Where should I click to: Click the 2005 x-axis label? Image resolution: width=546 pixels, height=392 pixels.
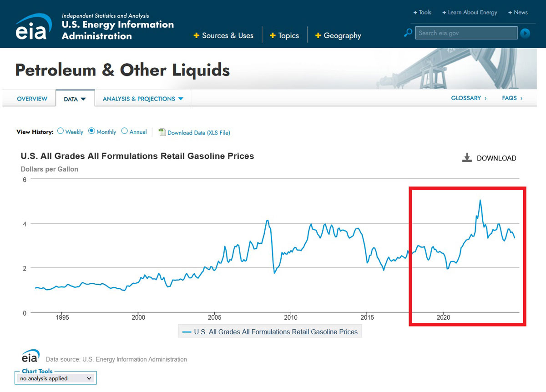[x=215, y=317]
